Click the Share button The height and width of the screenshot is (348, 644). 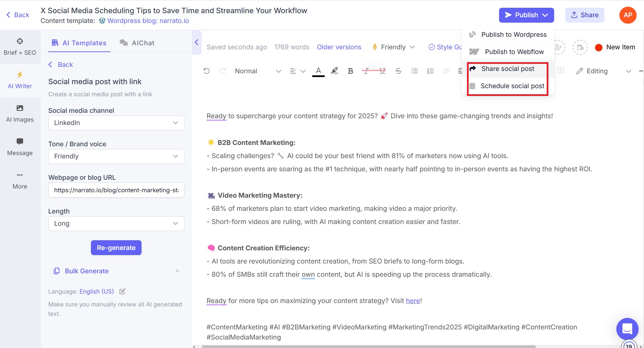pyautogui.click(x=585, y=15)
